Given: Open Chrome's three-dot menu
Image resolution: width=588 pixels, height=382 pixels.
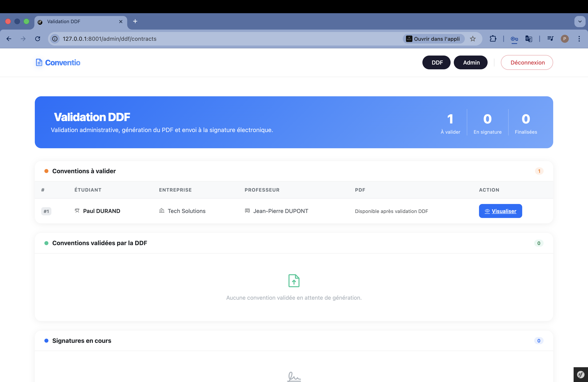Looking at the screenshot, I should click(x=579, y=39).
